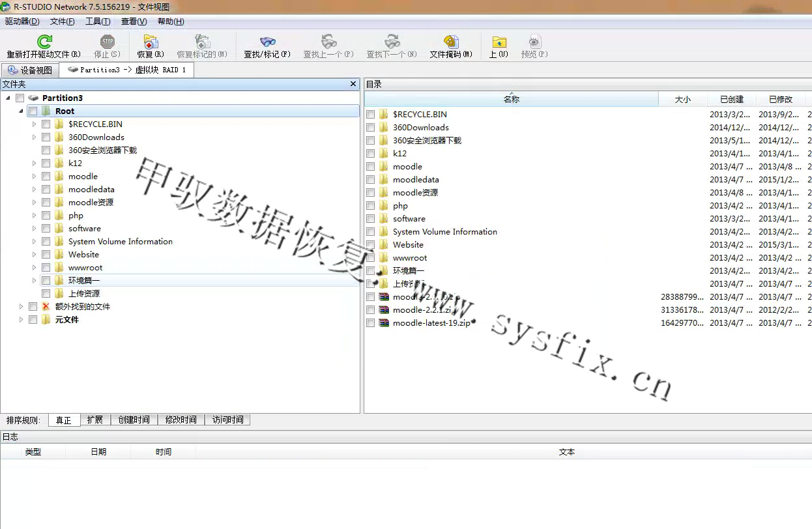This screenshot has width=812, height=529.
Task: Tick the wwwroot checkbox in directory list
Action: (370, 257)
